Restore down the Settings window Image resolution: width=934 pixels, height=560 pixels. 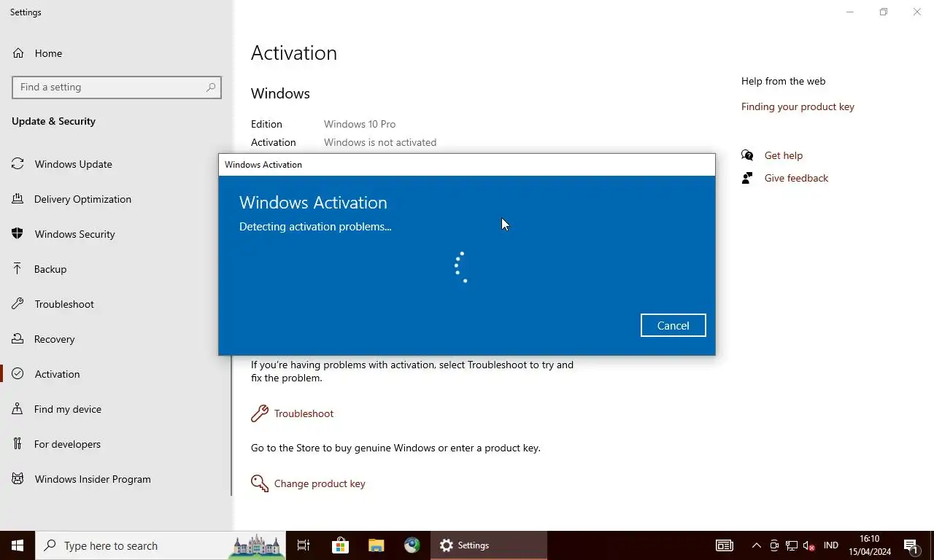click(884, 12)
